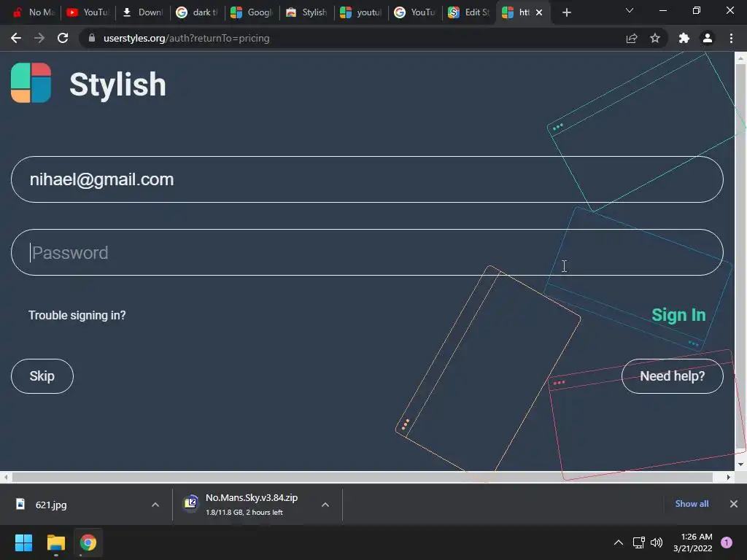This screenshot has height=560, width=747.
Task: Open a new tab with plus button
Action: (x=566, y=13)
